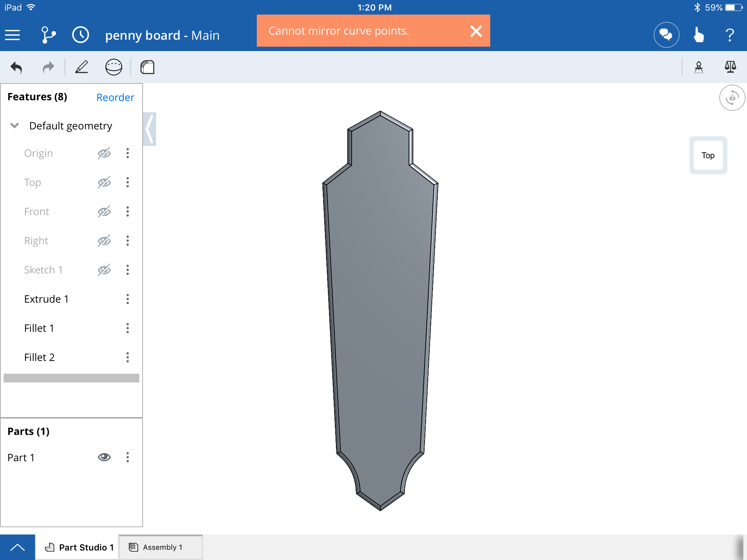The width and height of the screenshot is (747, 560).
Task: Select Extrude 1 in feature list
Action: 46,299
